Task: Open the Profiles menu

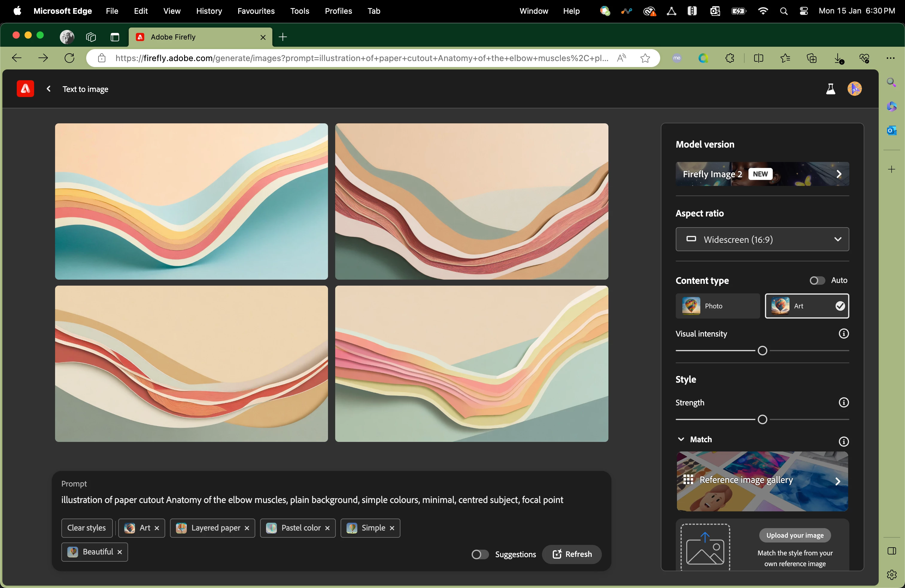Action: click(338, 11)
